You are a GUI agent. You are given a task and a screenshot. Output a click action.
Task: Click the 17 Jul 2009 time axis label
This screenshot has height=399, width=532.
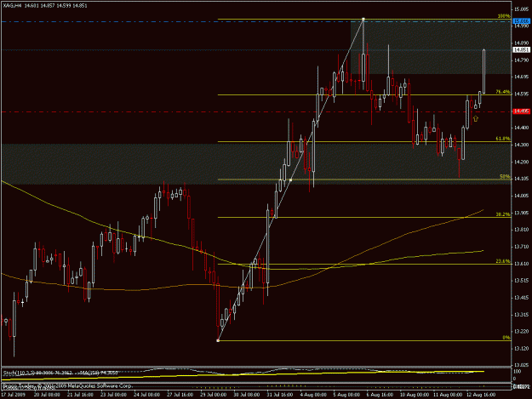point(12,395)
